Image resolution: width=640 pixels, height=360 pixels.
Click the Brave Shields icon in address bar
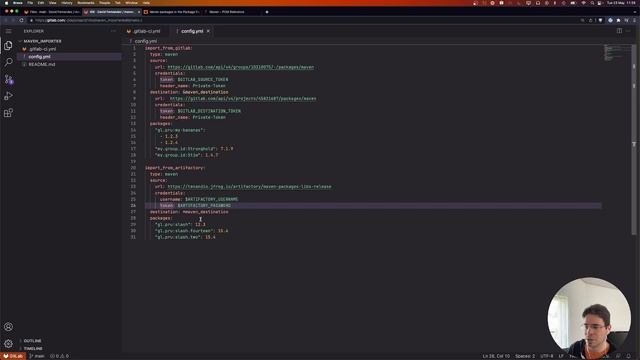coord(600,20)
